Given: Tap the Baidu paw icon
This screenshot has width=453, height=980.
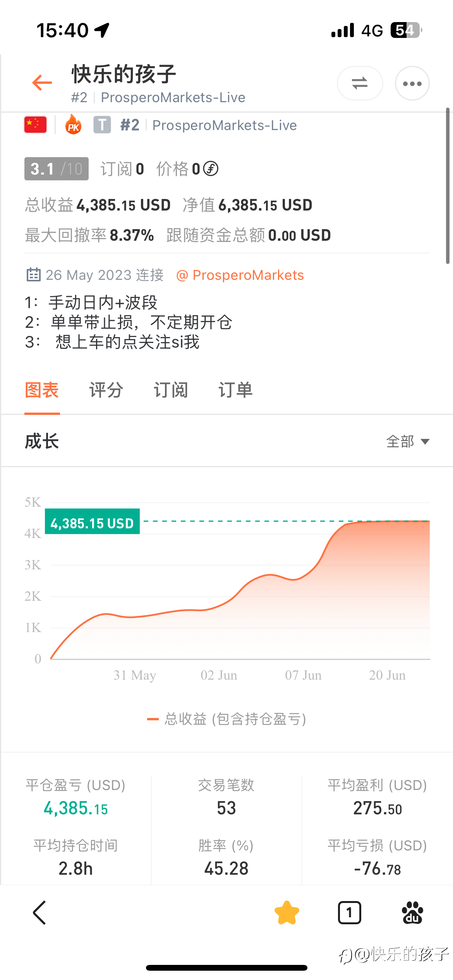Looking at the screenshot, I should click(x=412, y=913).
